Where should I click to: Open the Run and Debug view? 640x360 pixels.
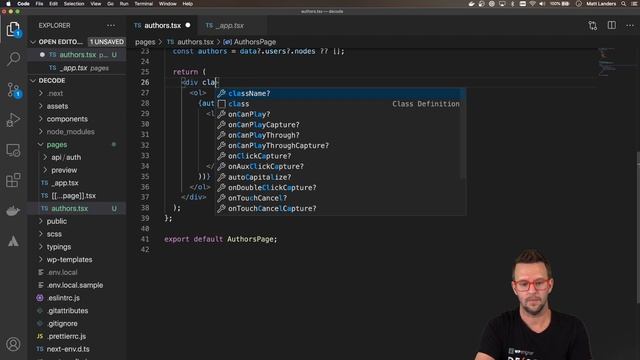point(13,120)
